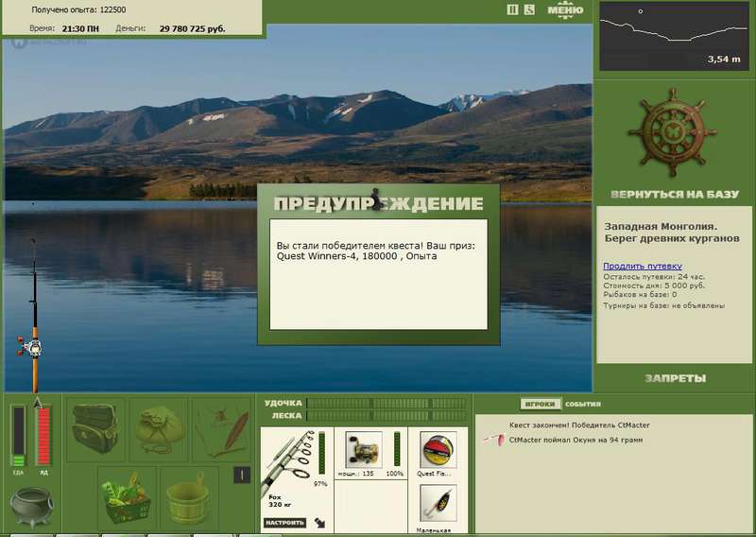Click the 21:30 ПН time display

pyautogui.click(x=80, y=29)
